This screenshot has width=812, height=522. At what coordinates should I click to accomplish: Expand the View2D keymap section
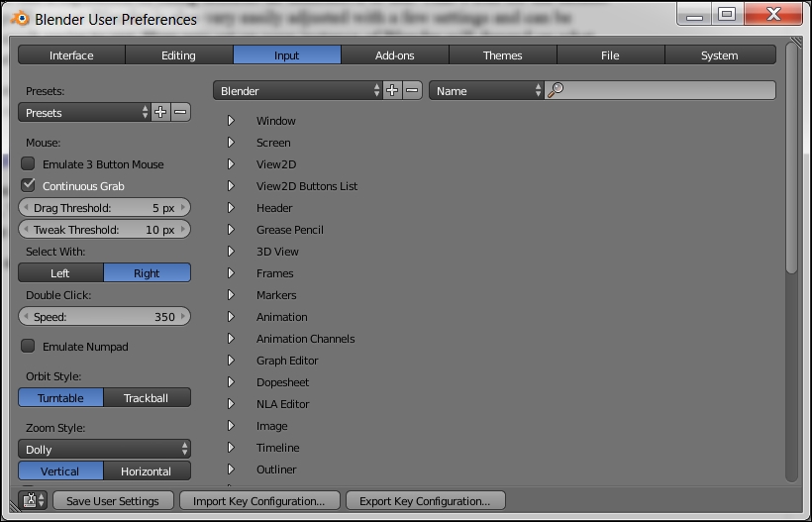(x=231, y=163)
